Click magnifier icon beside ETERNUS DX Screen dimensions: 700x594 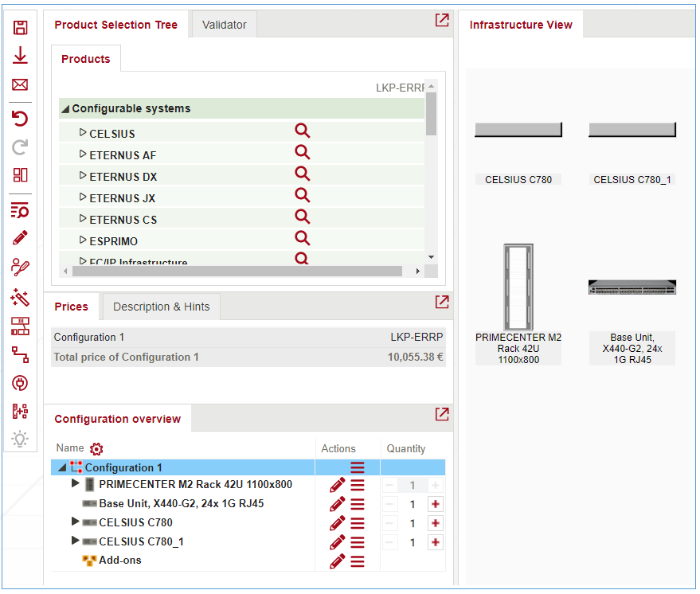303,174
